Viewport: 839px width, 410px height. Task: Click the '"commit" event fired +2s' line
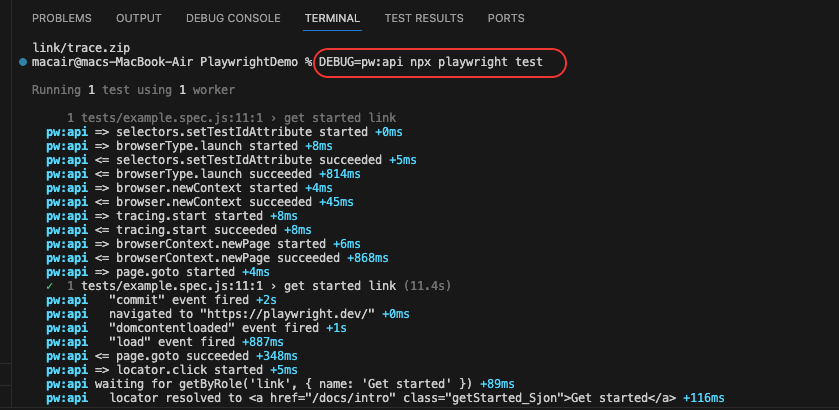(162, 300)
